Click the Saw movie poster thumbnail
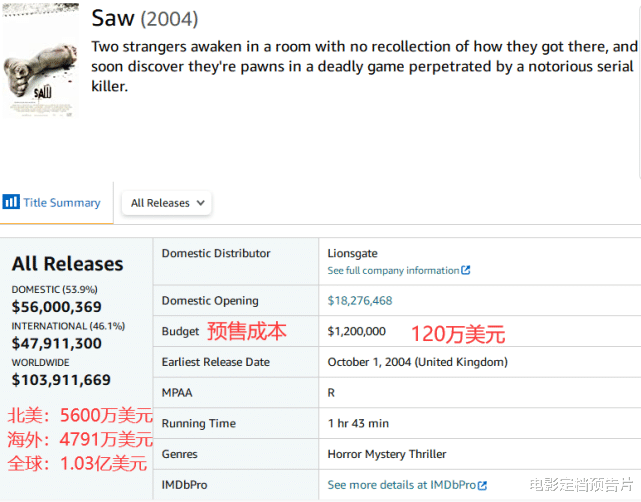641x502 pixels. point(40,60)
